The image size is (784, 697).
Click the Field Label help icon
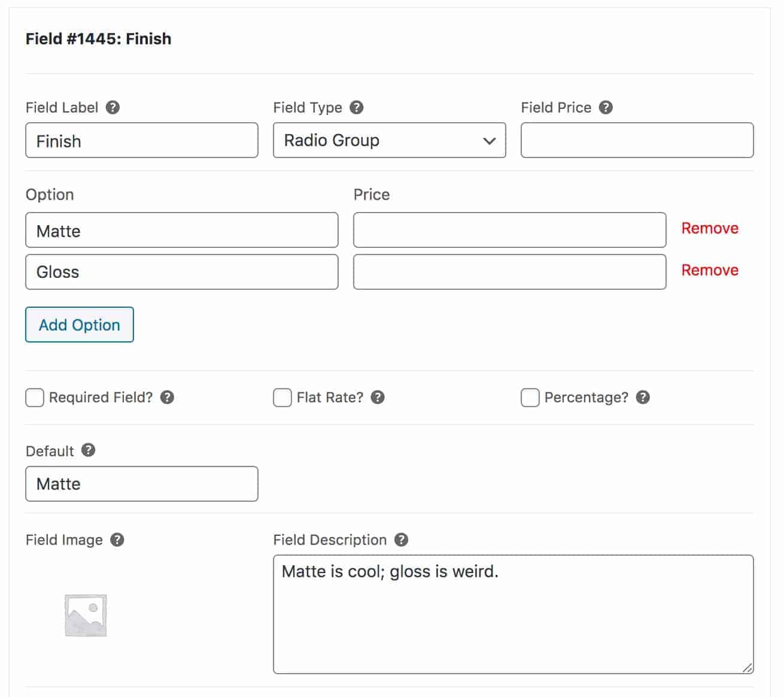tap(113, 107)
